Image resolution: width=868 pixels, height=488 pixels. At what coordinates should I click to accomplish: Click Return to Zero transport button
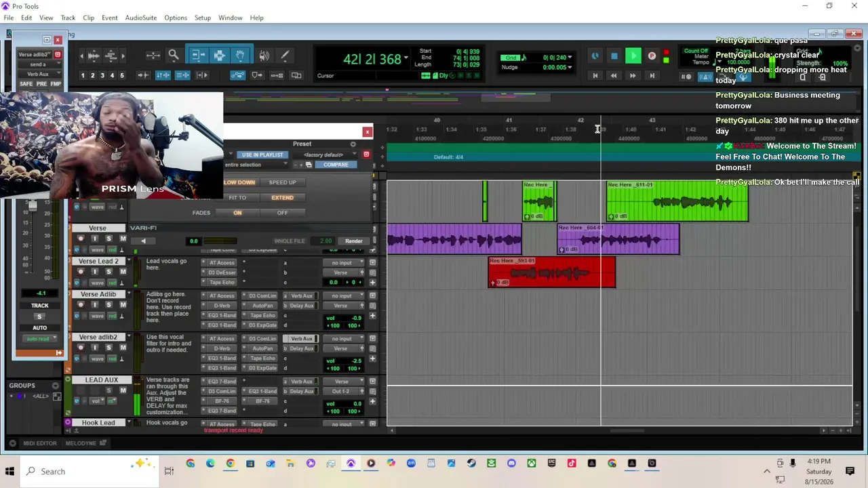(x=595, y=76)
